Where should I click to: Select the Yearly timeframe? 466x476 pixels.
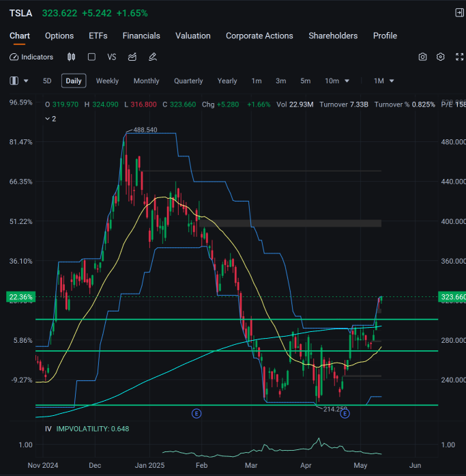click(227, 81)
